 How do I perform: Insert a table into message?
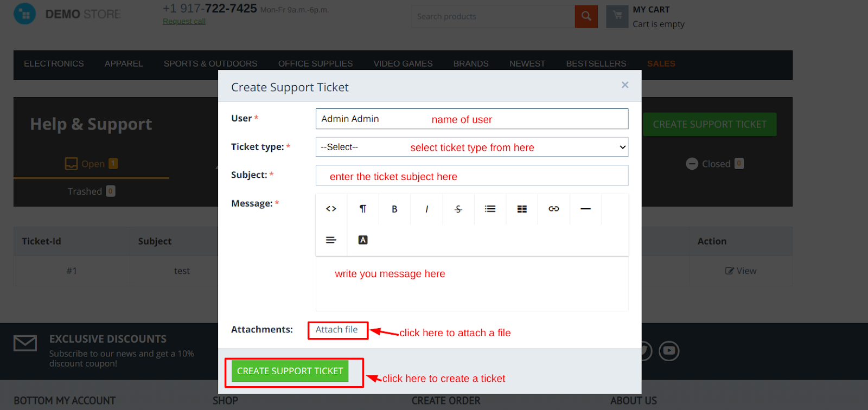[x=522, y=209]
